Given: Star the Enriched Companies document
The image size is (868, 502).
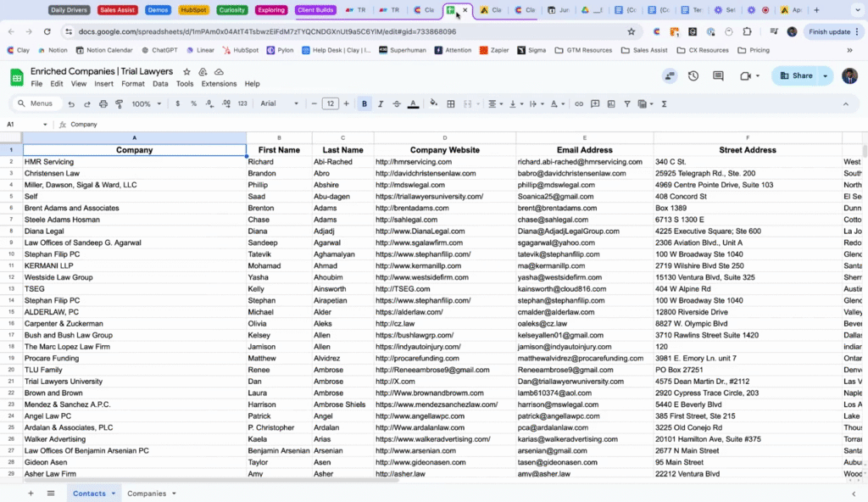Looking at the screenshot, I should click(186, 72).
